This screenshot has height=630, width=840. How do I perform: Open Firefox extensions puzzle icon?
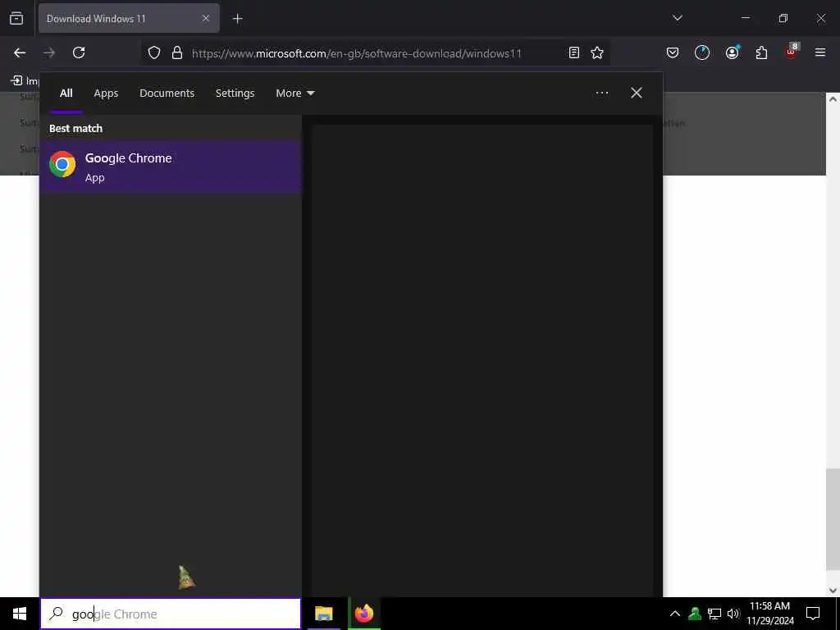[761, 52]
